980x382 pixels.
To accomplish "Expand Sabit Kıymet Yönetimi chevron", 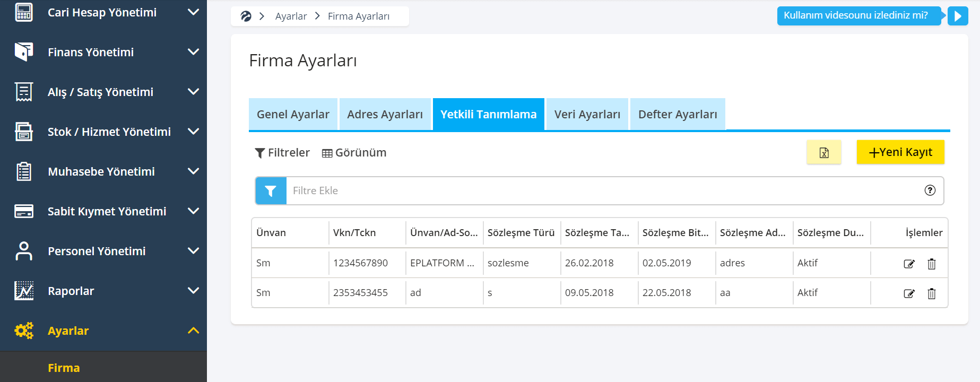I will 194,211.
